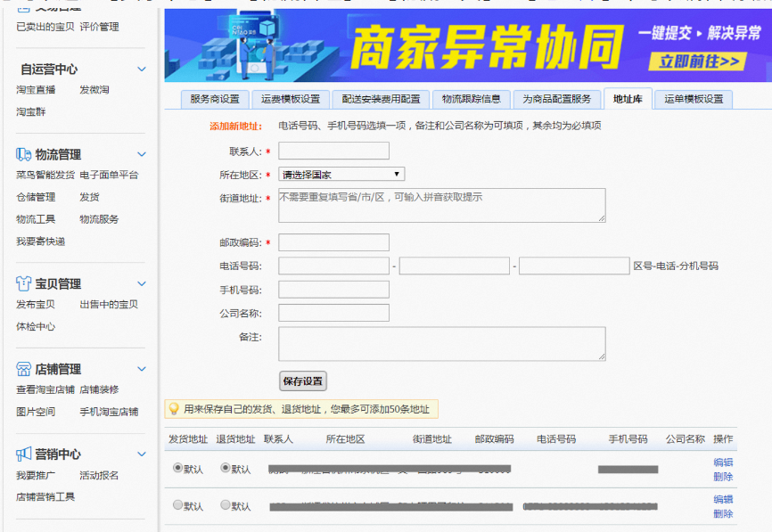Focus the 手机号码 input field
Viewport: 772px width, 532px height.
pyautogui.click(x=333, y=290)
